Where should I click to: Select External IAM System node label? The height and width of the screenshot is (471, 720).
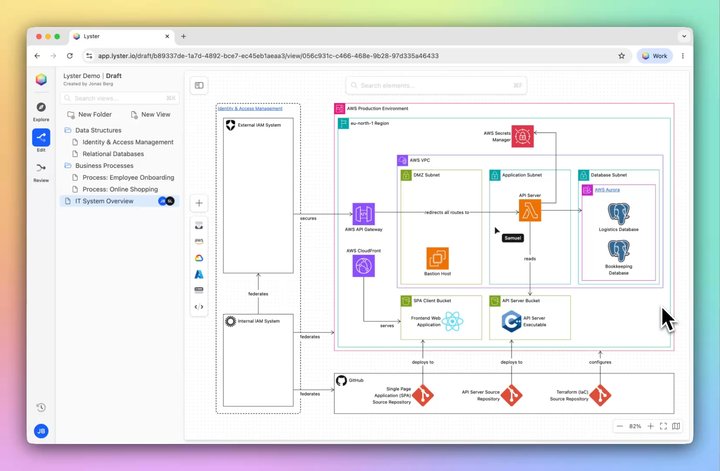[259, 125]
